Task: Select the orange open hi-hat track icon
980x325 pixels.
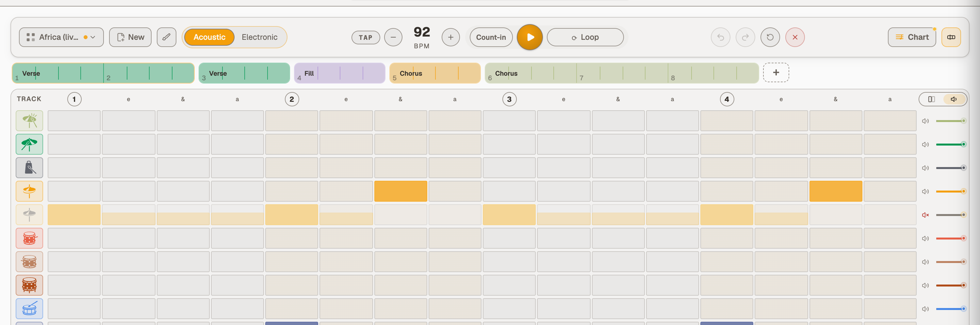Action: tap(29, 191)
